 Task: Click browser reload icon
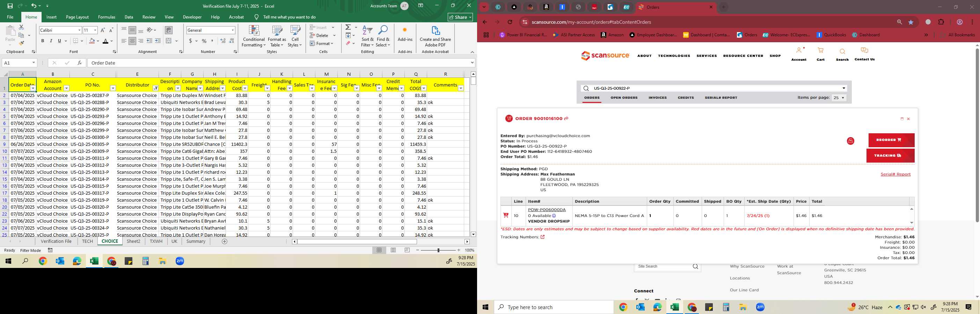[x=510, y=22]
